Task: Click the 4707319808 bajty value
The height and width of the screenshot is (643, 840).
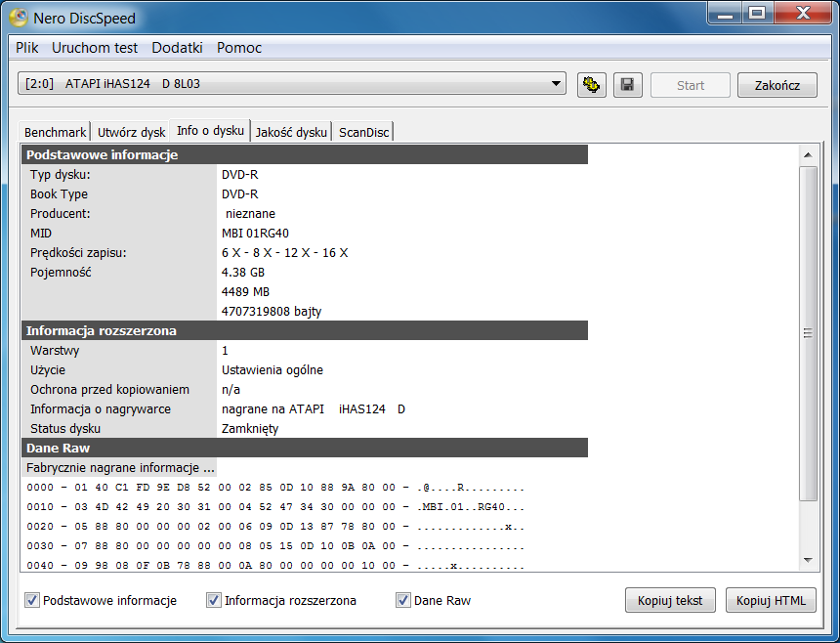Action: [272, 312]
